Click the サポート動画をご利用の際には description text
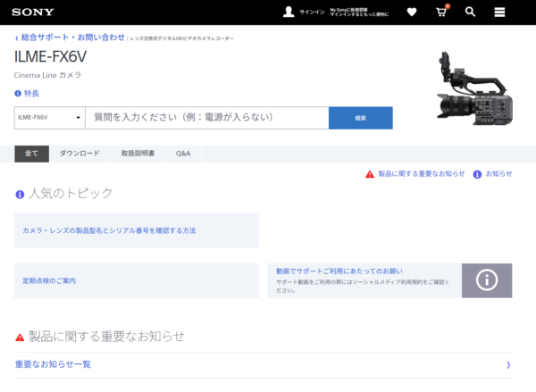Viewport: 536px width, 392px height. pos(363,287)
